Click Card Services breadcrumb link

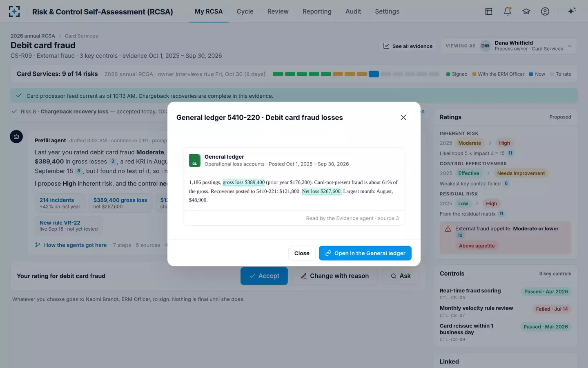tap(81, 36)
